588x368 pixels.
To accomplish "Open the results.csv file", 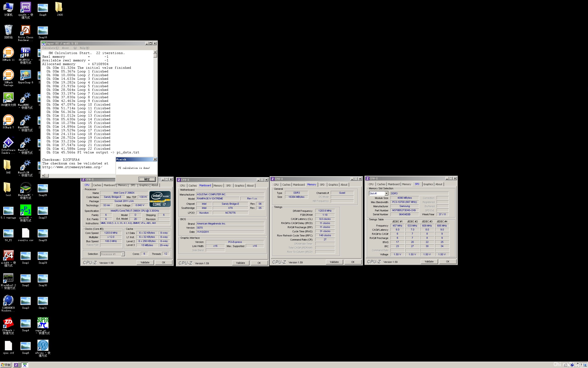I will point(25,235).
